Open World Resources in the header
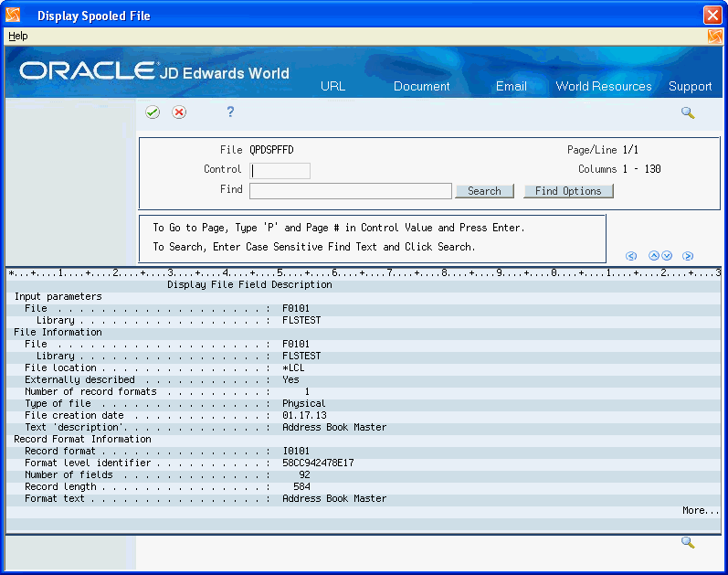The width and height of the screenshot is (728, 575). 604,86
